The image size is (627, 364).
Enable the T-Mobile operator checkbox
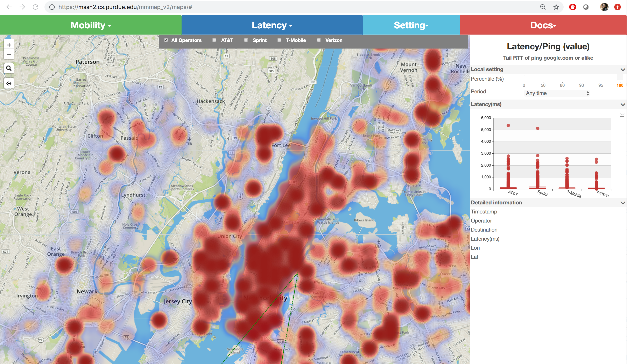(279, 40)
